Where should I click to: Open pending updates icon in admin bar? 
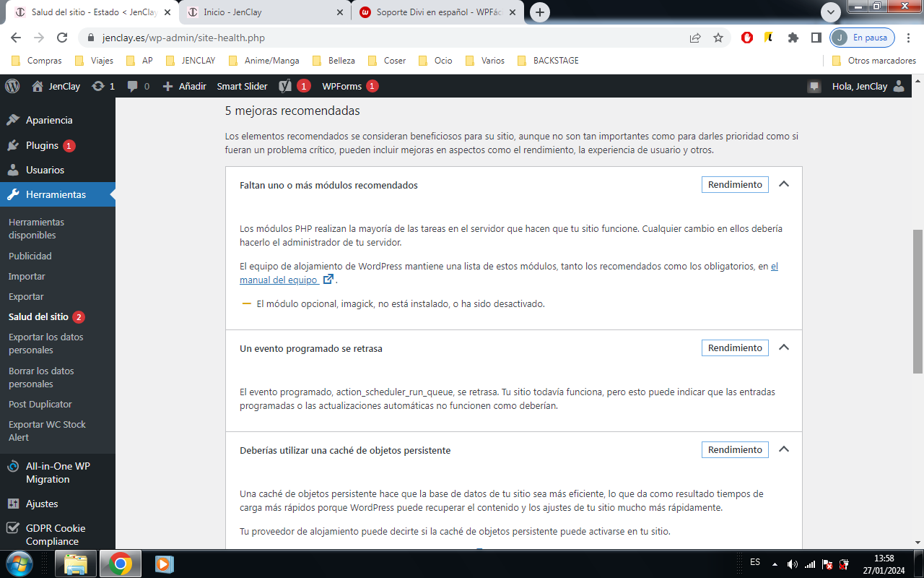[x=98, y=86]
